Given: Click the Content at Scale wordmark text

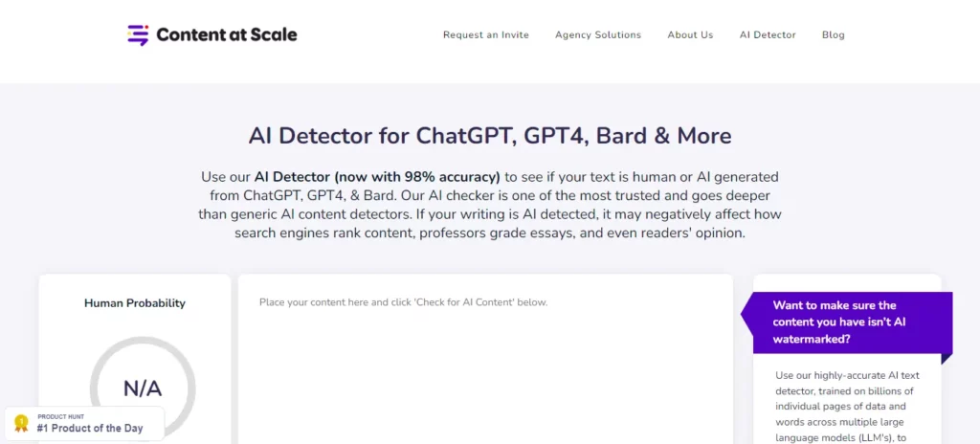Looking at the screenshot, I should [227, 35].
